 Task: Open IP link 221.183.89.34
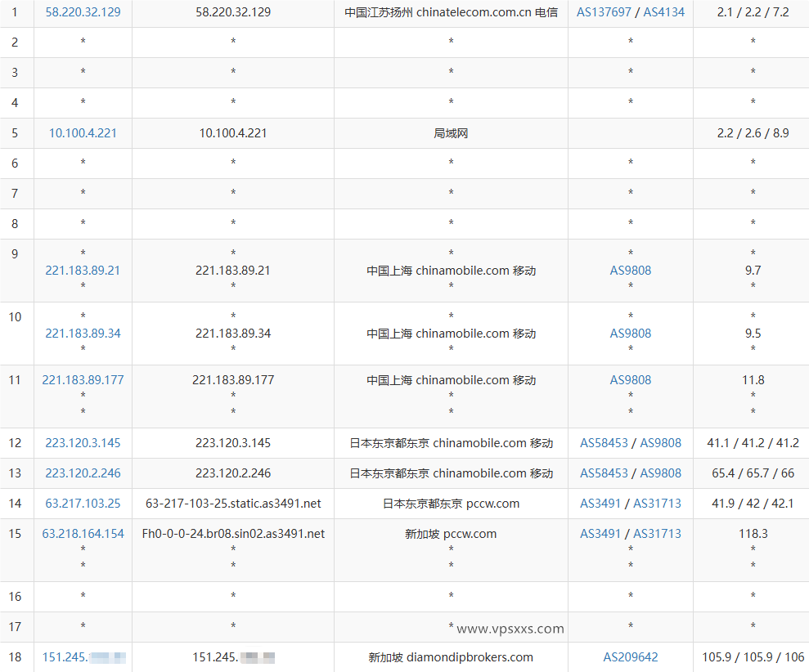tap(83, 334)
